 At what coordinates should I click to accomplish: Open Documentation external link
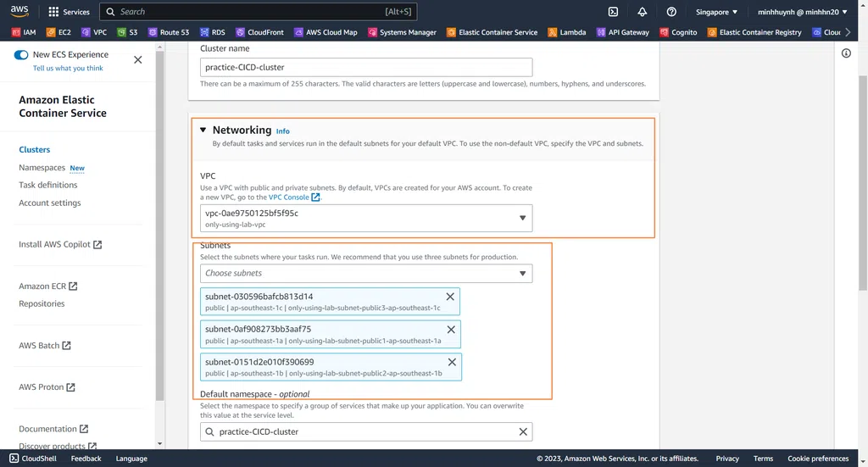point(53,429)
